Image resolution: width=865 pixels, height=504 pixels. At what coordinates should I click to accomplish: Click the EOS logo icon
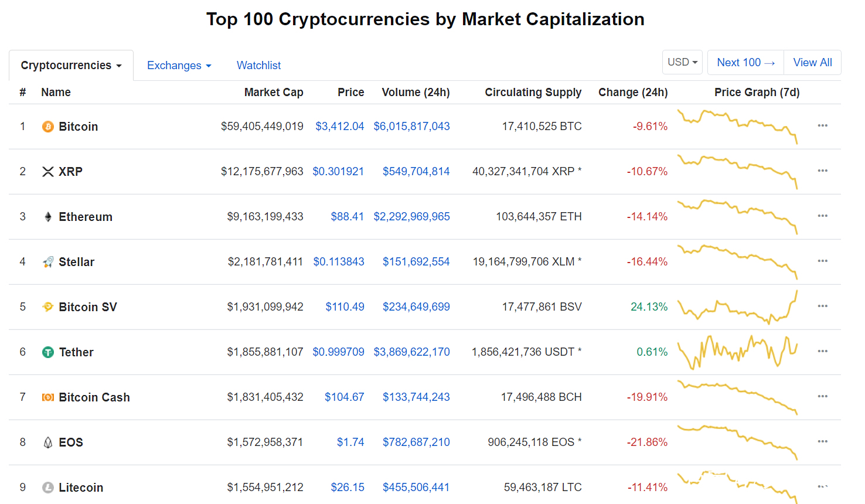pos(48,442)
